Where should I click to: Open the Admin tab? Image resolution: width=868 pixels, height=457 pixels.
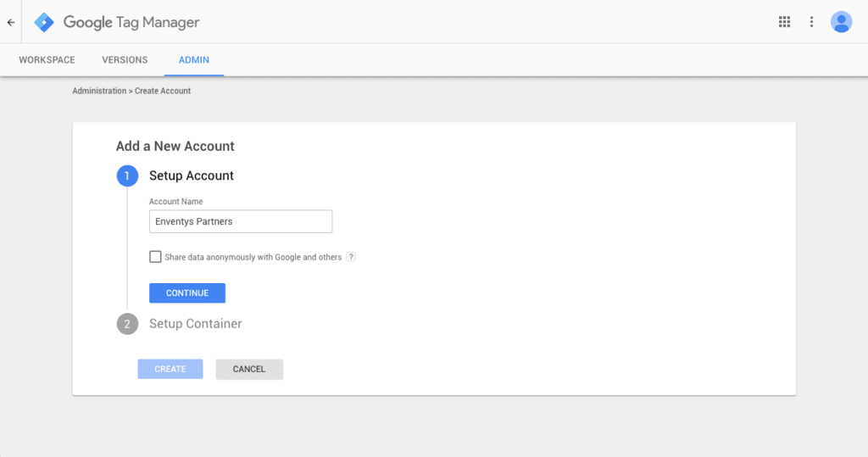tap(194, 60)
